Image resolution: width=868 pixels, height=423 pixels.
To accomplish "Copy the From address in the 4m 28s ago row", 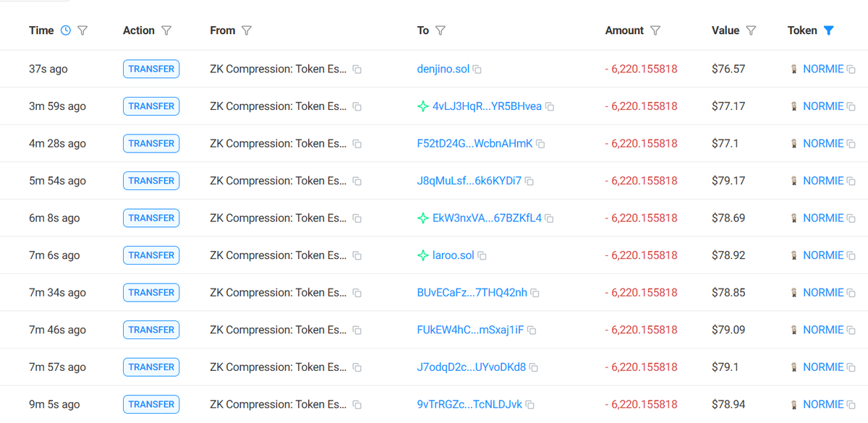I will (357, 144).
